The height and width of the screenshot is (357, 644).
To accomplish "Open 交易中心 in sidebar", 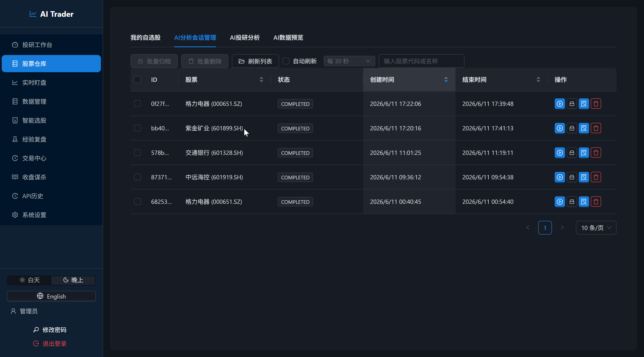I will [51, 158].
